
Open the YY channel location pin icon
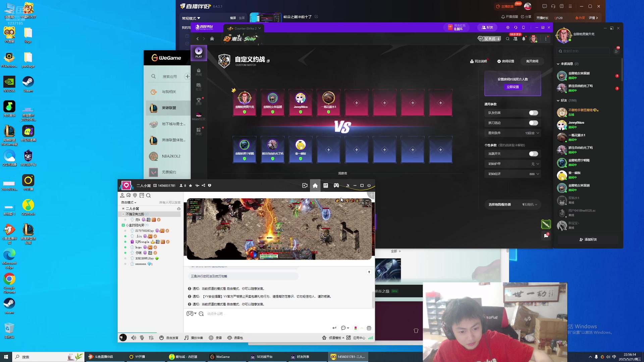pos(135,195)
